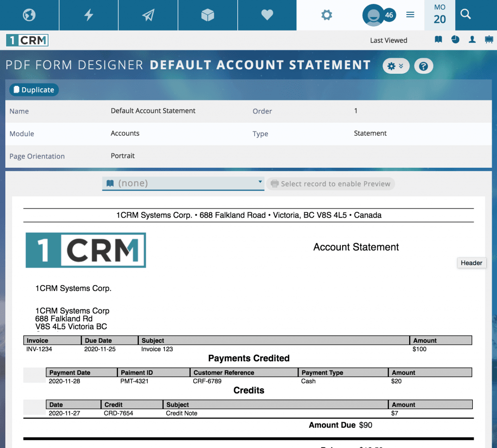Screen dimensions: 497x448
Task: Open the hamburger menu icon
Action: 410,15
